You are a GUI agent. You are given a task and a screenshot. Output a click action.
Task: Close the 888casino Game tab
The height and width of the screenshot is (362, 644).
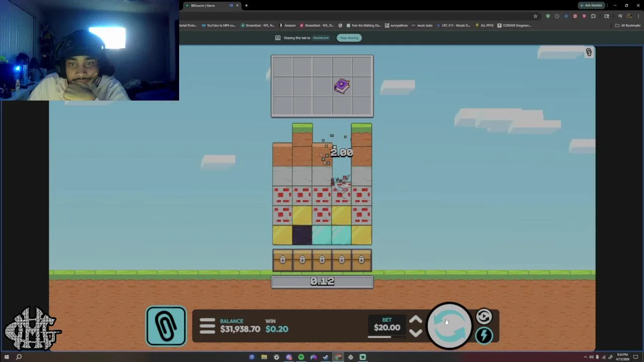[x=237, y=6]
